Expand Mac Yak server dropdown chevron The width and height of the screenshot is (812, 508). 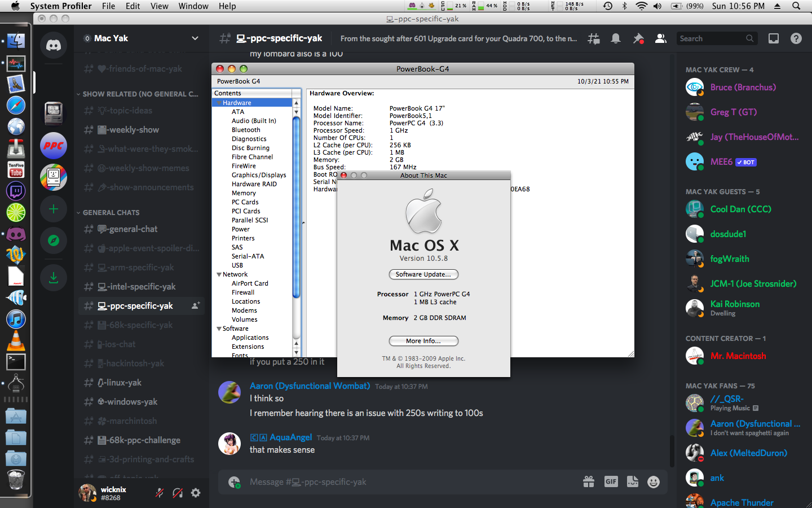pos(195,38)
